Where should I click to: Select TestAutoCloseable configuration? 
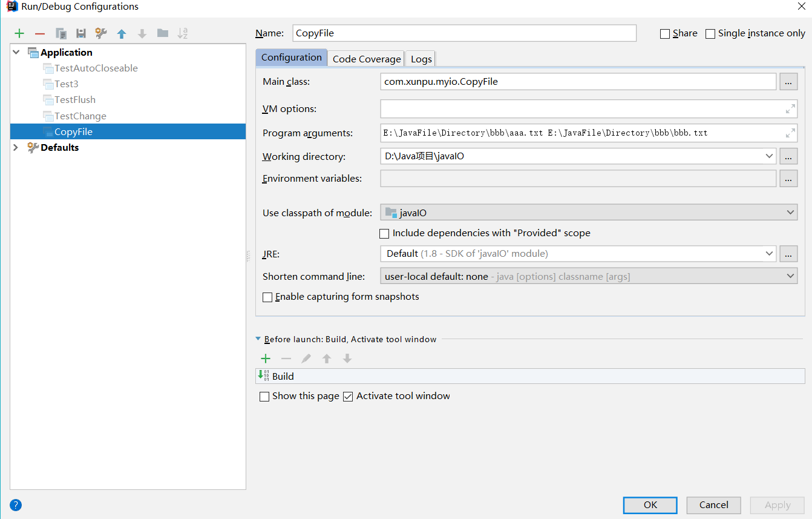point(96,68)
